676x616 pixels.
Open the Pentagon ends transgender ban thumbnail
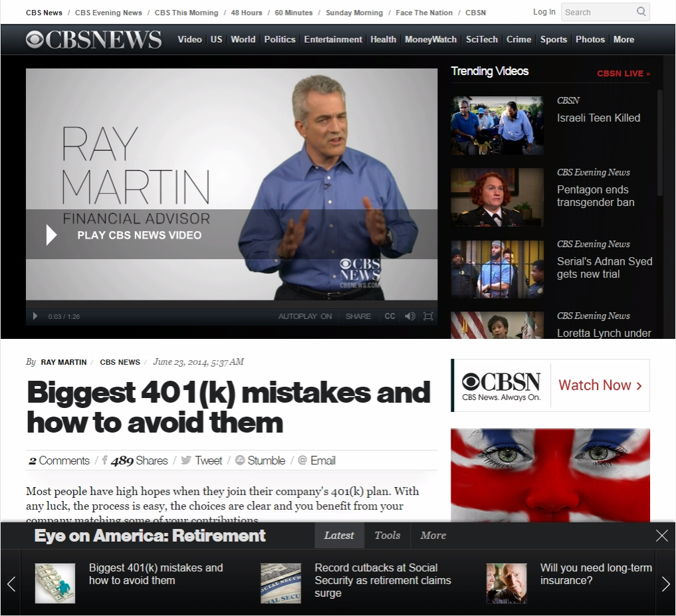pyautogui.click(x=497, y=197)
